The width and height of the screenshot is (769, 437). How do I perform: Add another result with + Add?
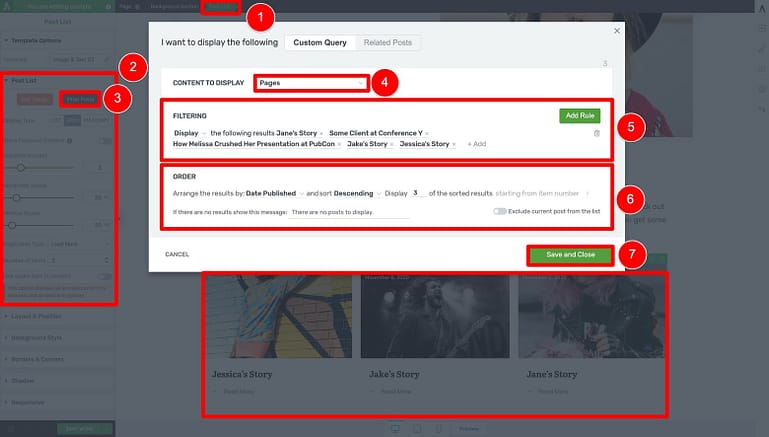477,144
